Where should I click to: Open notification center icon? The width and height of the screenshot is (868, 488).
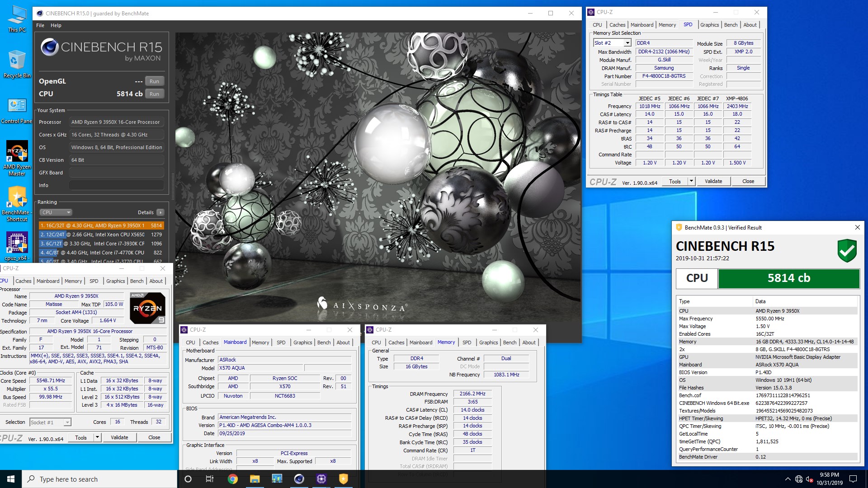853,479
